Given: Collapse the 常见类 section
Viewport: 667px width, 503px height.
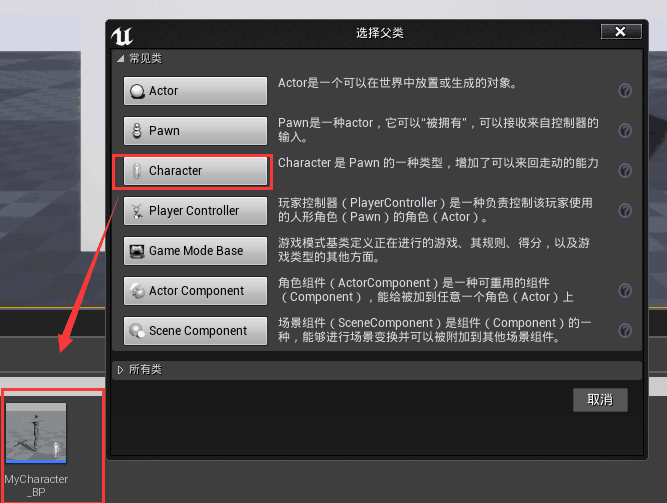Looking at the screenshot, I should (x=121, y=59).
